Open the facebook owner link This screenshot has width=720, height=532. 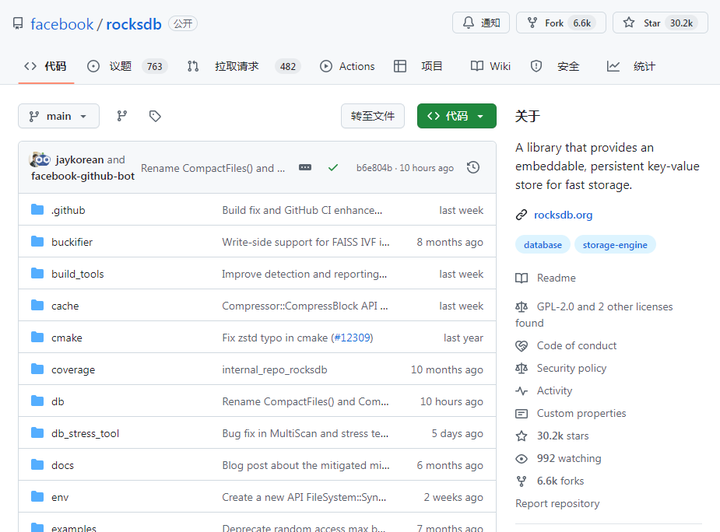click(62, 24)
